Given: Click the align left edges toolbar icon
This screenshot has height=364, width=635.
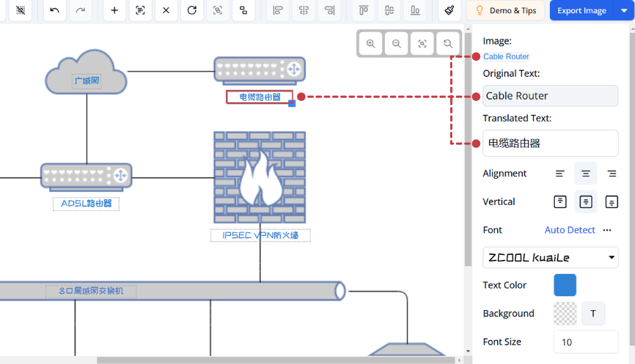Looking at the screenshot, I should (277, 10).
